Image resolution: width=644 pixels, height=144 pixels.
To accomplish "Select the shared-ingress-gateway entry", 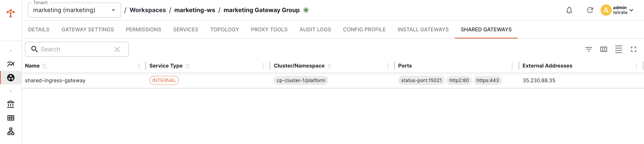I will [55, 80].
